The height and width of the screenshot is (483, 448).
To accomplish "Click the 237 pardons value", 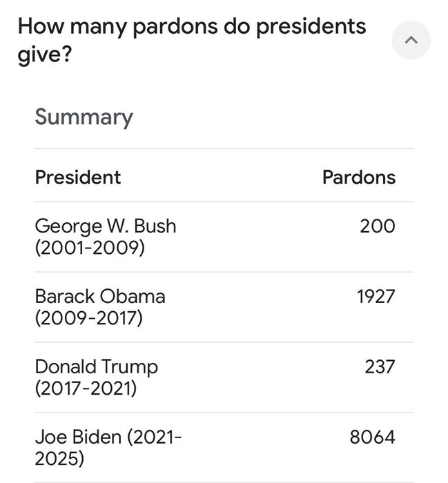I will click(380, 366).
